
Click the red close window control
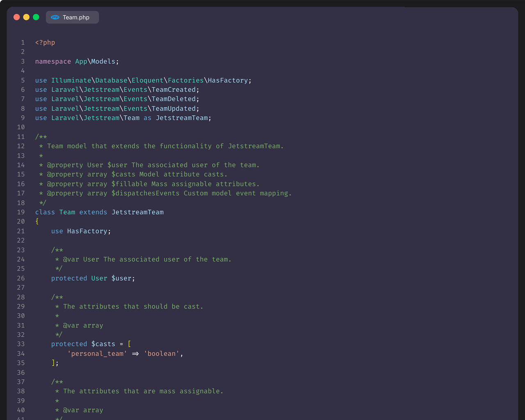point(16,17)
